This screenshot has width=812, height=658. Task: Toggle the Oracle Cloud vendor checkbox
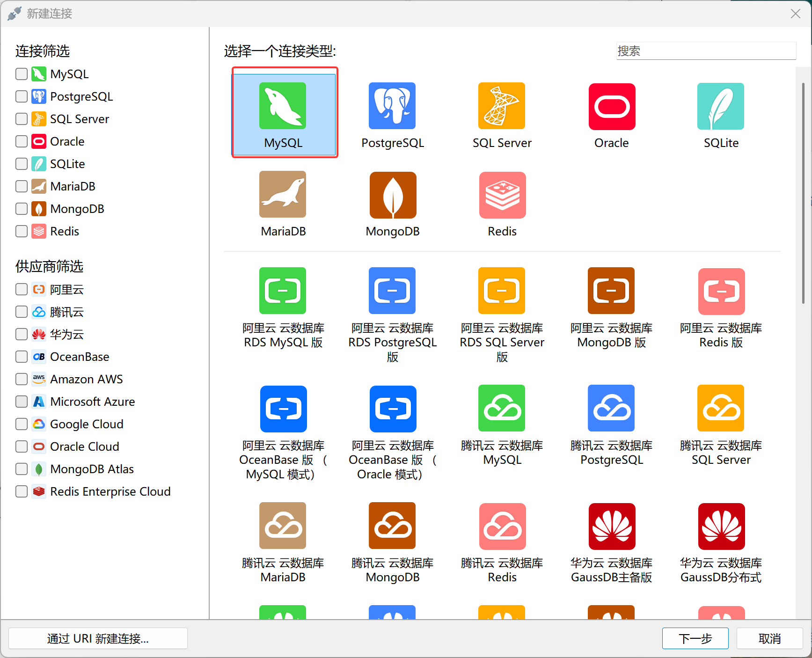tap(22, 446)
